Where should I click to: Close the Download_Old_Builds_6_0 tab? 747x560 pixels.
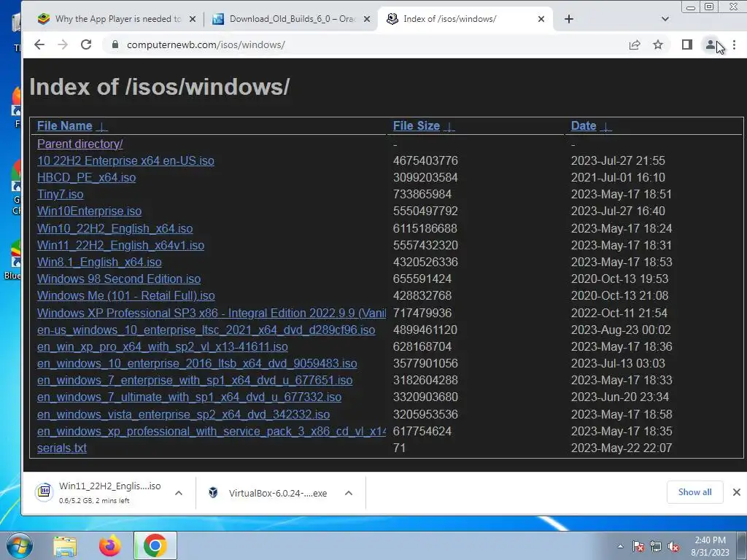(x=367, y=19)
